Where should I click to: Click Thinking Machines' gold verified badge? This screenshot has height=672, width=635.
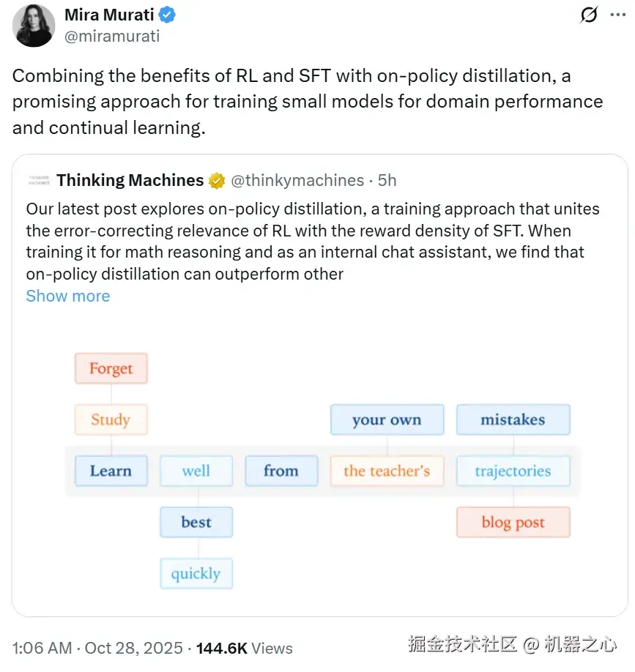coord(217,179)
